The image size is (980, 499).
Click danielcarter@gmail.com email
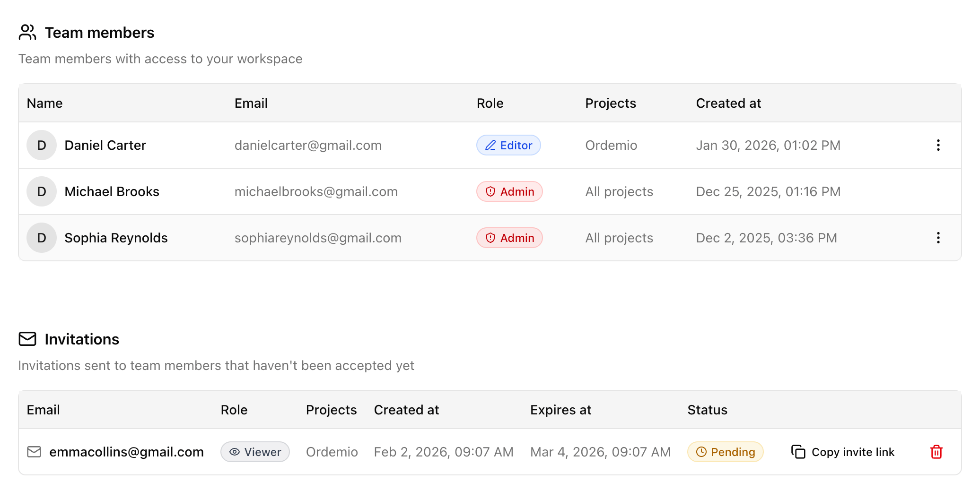(x=308, y=145)
